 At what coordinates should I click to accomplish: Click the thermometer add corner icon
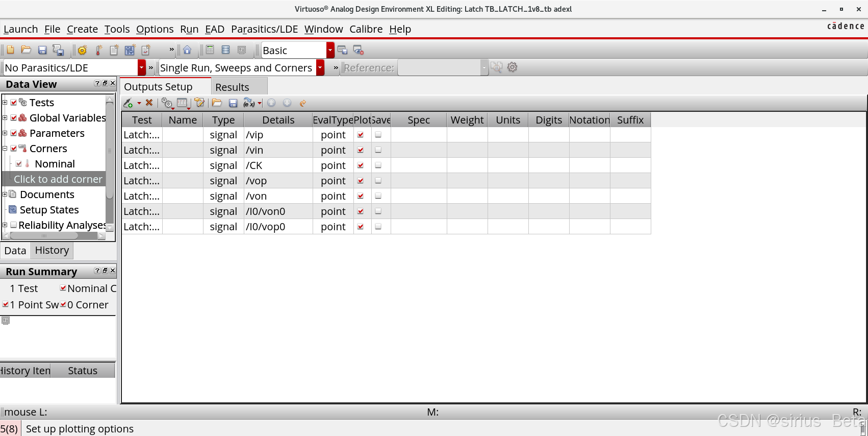(99, 50)
